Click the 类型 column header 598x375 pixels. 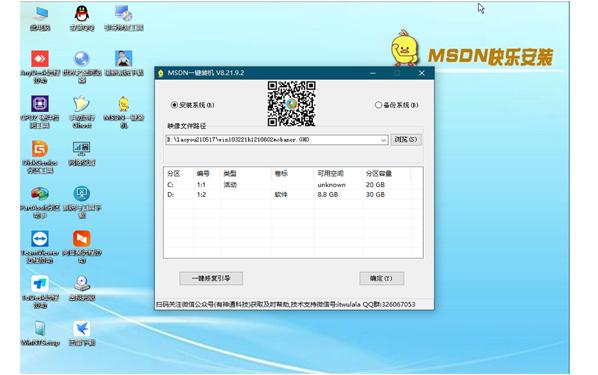230,174
